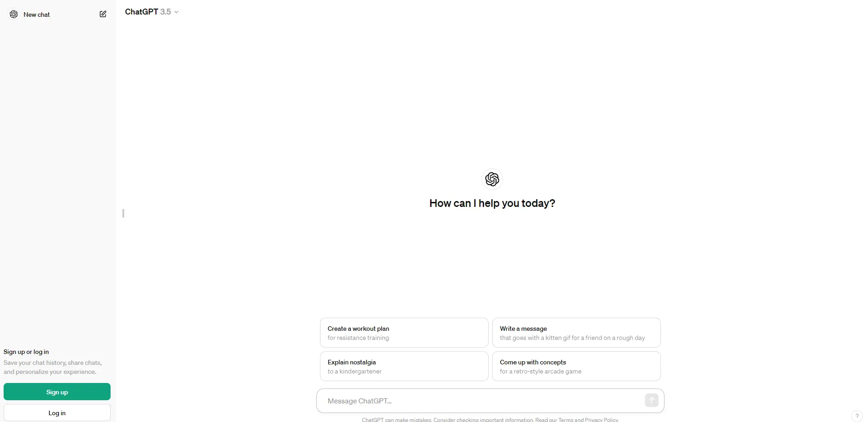
Task: Pick the Explain nostalgia suggestion card
Action: click(404, 366)
